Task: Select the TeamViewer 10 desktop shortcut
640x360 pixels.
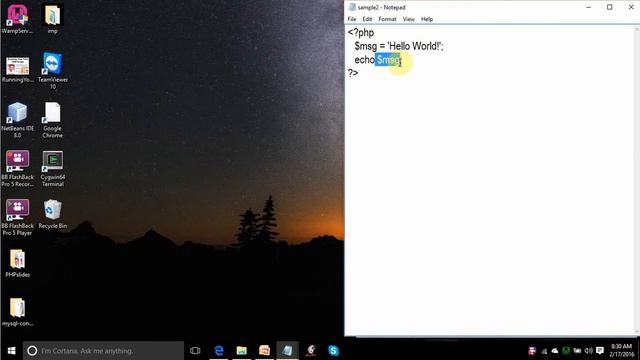Action: coord(52,71)
